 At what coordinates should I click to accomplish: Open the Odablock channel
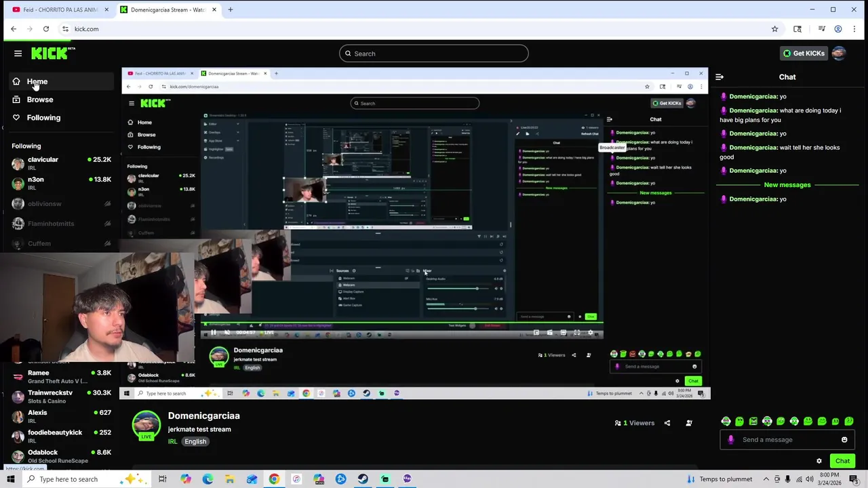61,455
